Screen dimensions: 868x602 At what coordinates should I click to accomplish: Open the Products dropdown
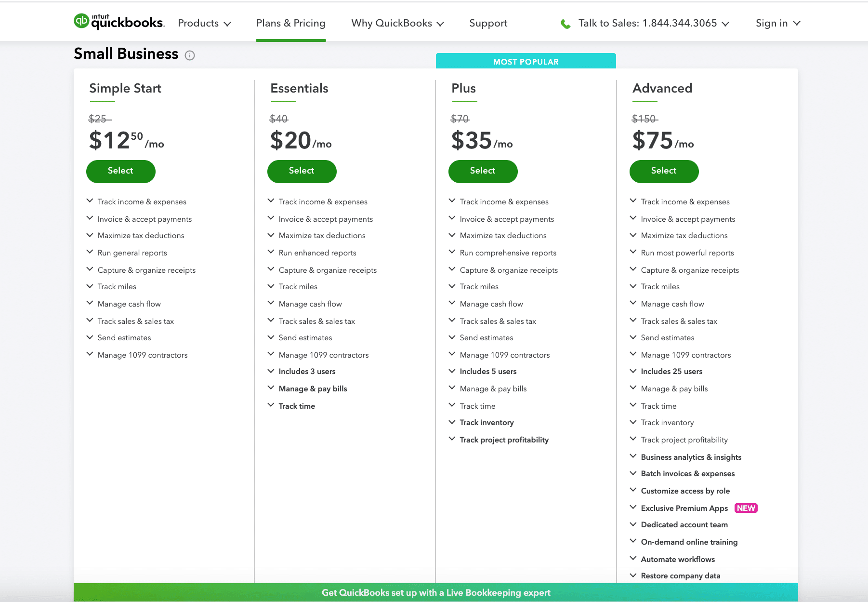tap(204, 23)
